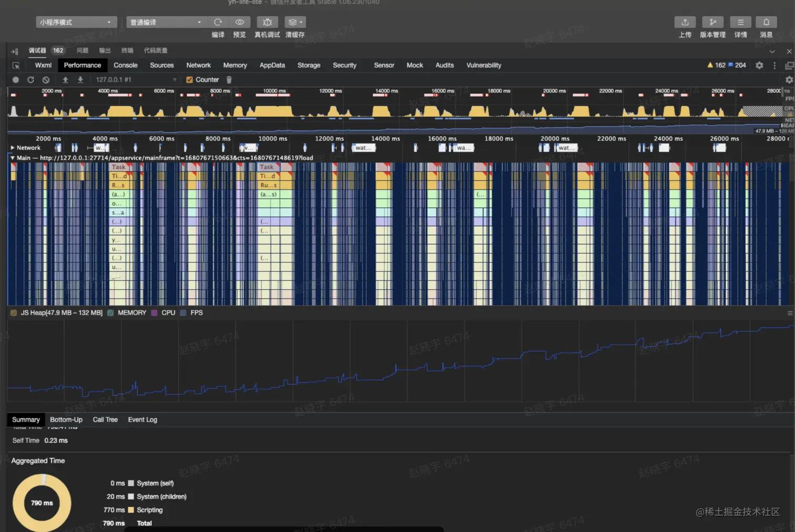The height and width of the screenshot is (532, 795).
Task: Click the save profile download arrow icon
Action: pyautogui.click(x=80, y=80)
